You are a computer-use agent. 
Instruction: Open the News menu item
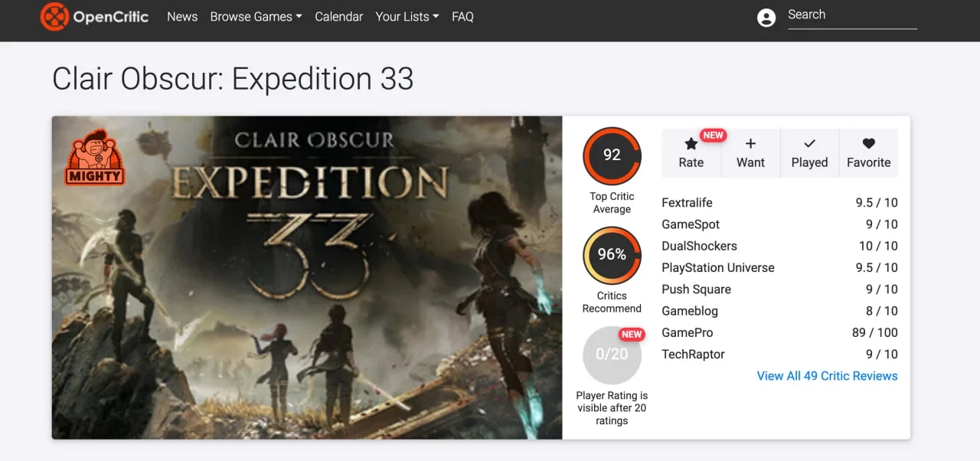pyautogui.click(x=182, y=17)
